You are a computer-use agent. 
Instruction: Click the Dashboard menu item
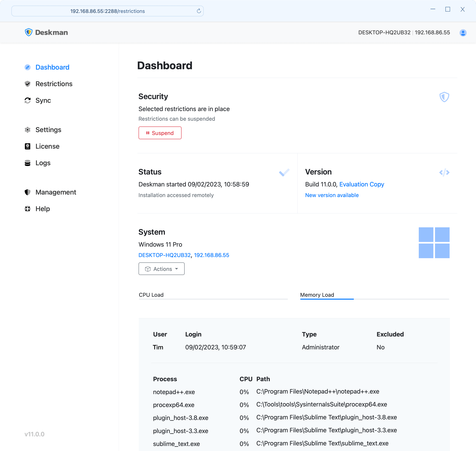point(52,67)
